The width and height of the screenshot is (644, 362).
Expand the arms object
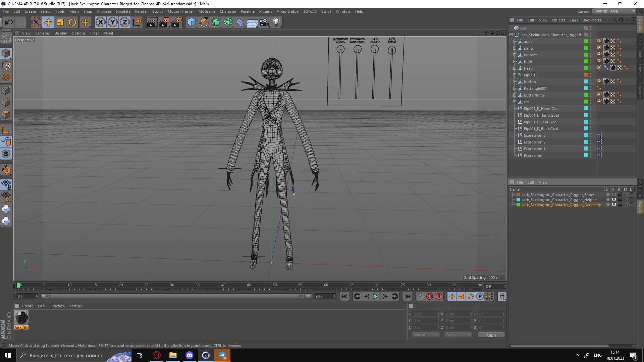click(x=515, y=42)
